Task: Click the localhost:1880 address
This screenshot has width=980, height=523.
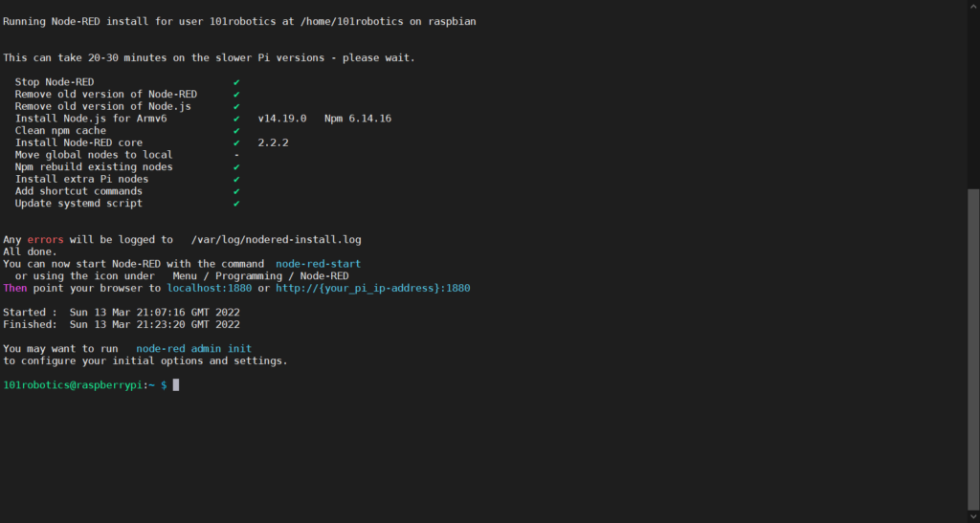Action: (210, 289)
